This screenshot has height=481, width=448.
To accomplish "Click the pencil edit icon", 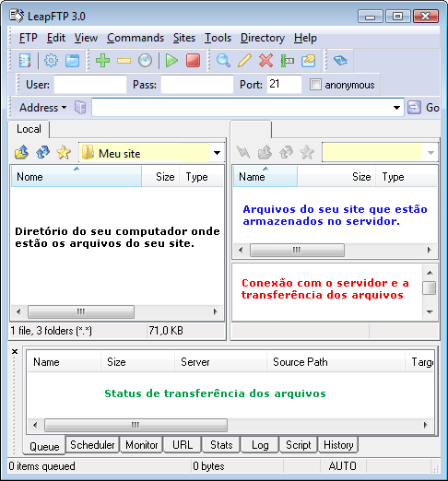I will click(244, 60).
